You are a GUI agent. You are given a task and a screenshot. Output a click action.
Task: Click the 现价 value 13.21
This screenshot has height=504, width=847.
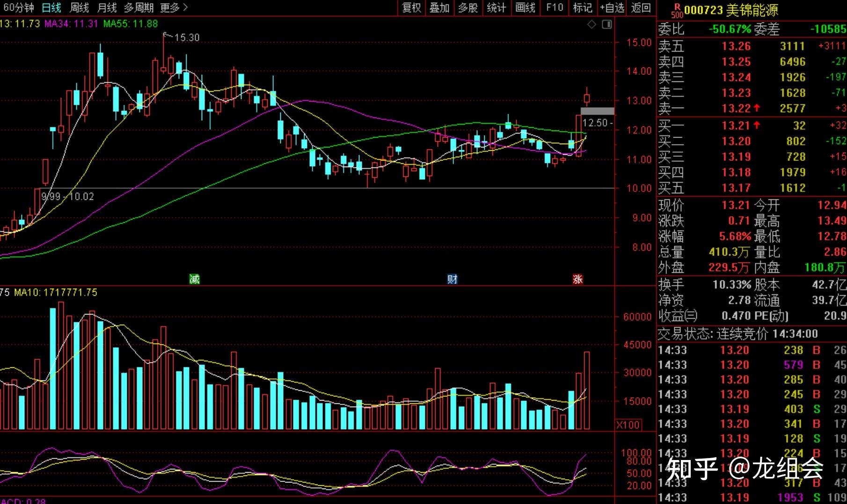click(736, 205)
